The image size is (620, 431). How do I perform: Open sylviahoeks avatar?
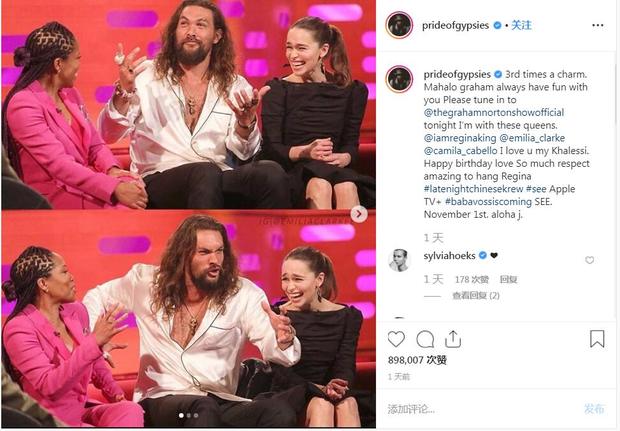pyautogui.click(x=399, y=260)
